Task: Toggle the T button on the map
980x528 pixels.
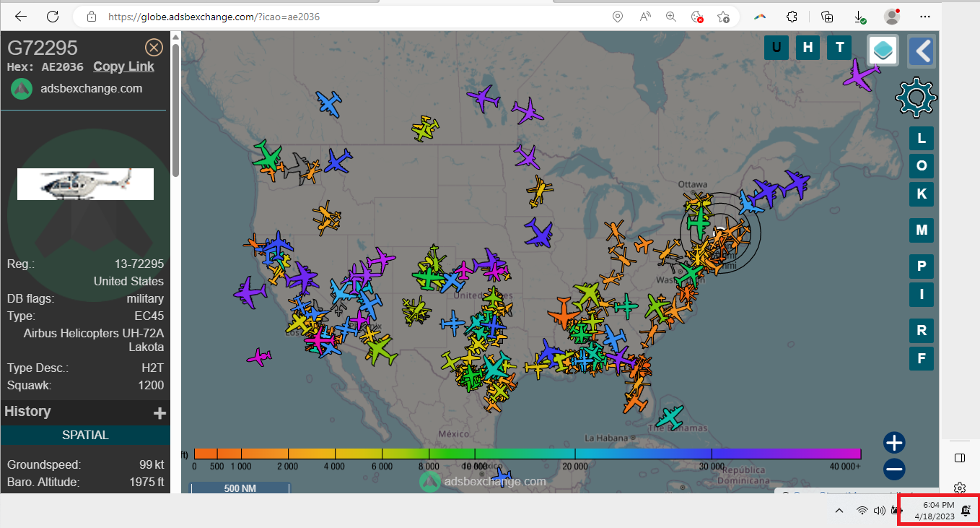Action: tap(839, 48)
